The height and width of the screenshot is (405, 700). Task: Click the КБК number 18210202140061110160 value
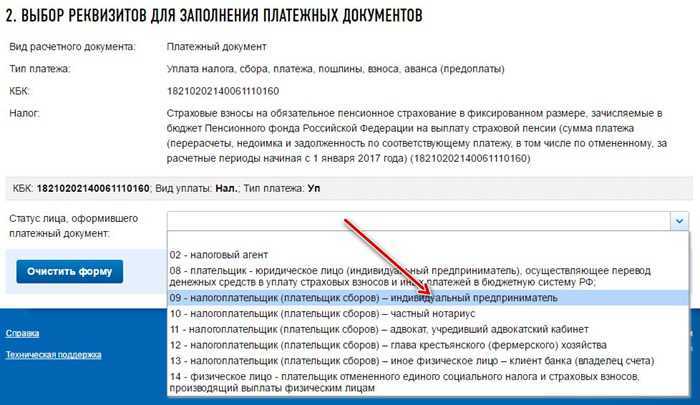(223, 91)
